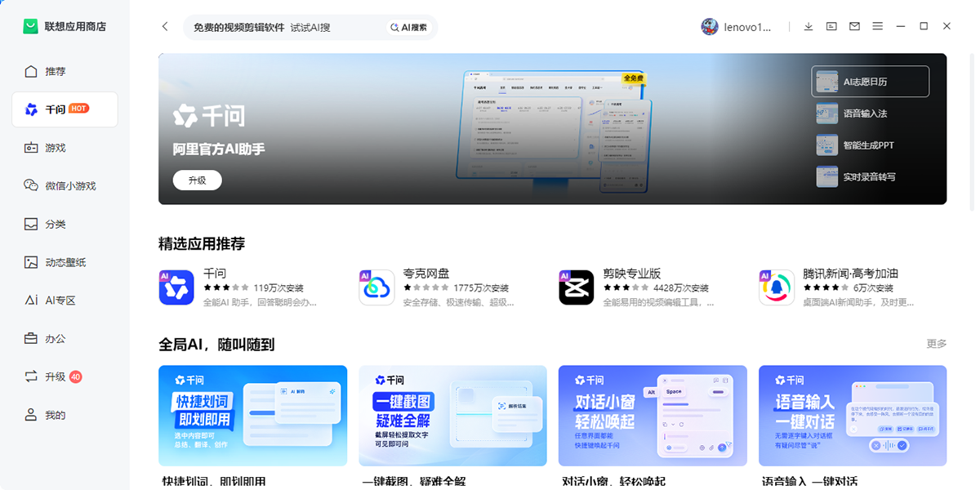
Task: Open 夸克网盘 app title
Action: coord(426,274)
